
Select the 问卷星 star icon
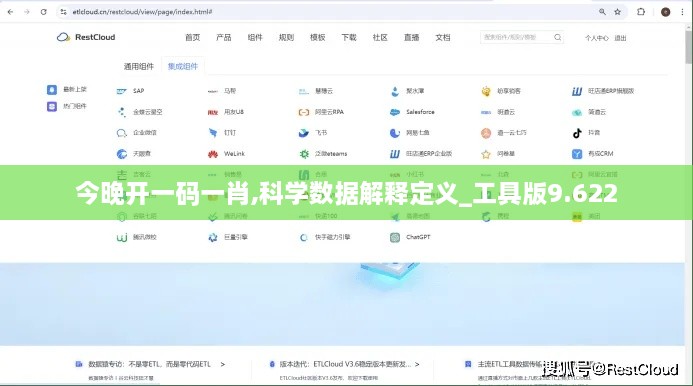pos(486,154)
